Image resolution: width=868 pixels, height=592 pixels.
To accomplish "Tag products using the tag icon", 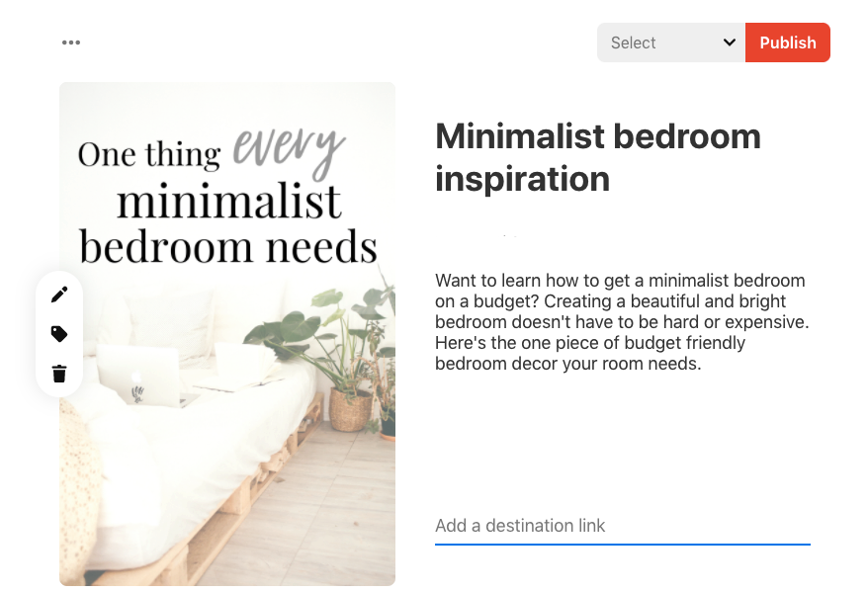I will (59, 334).
